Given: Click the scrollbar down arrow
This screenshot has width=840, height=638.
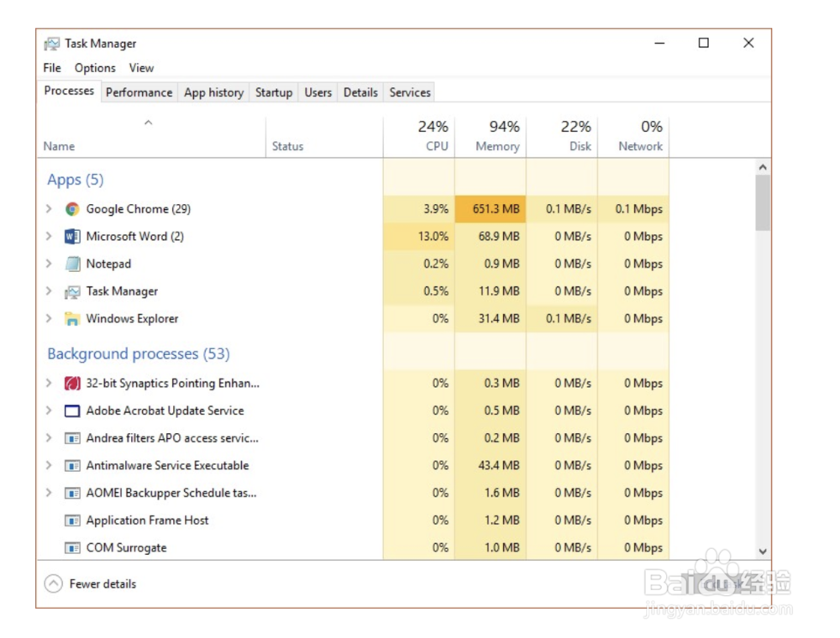Looking at the screenshot, I should [x=763, y=552].
